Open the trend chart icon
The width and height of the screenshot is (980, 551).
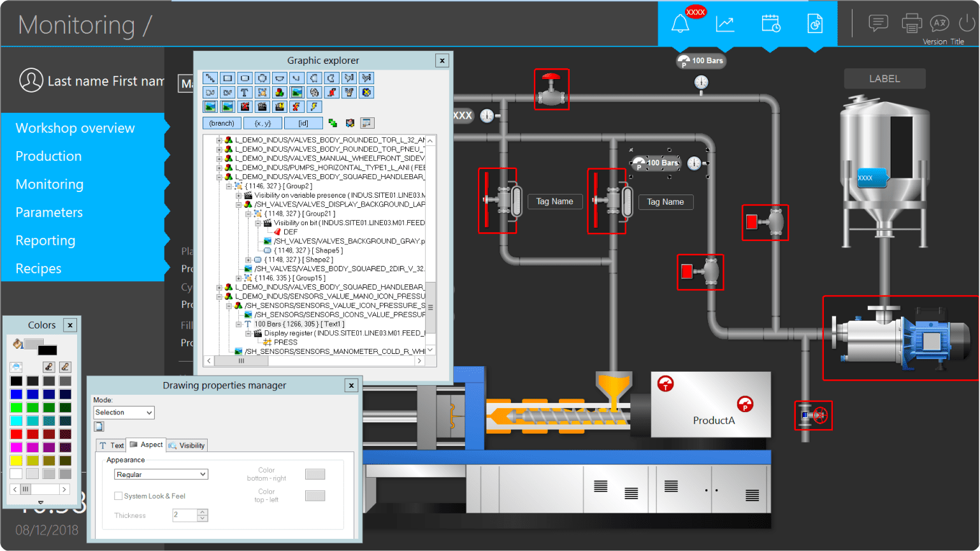coord(725,24)
